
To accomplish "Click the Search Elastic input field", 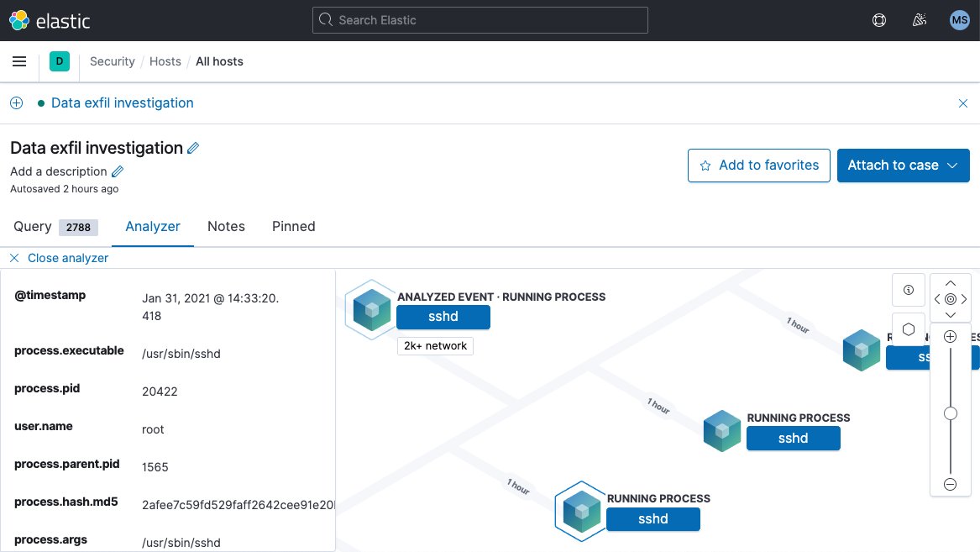I will tap(480, 19).
